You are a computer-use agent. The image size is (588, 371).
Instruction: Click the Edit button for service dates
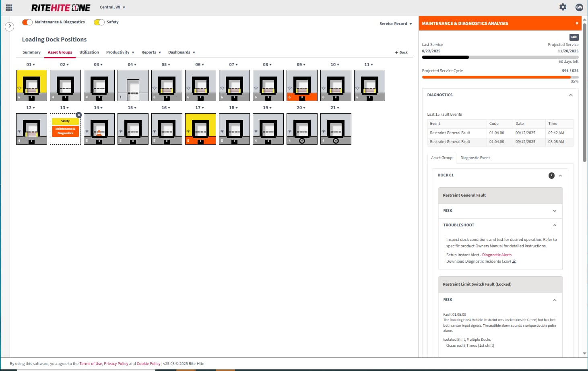pos(574,37)
